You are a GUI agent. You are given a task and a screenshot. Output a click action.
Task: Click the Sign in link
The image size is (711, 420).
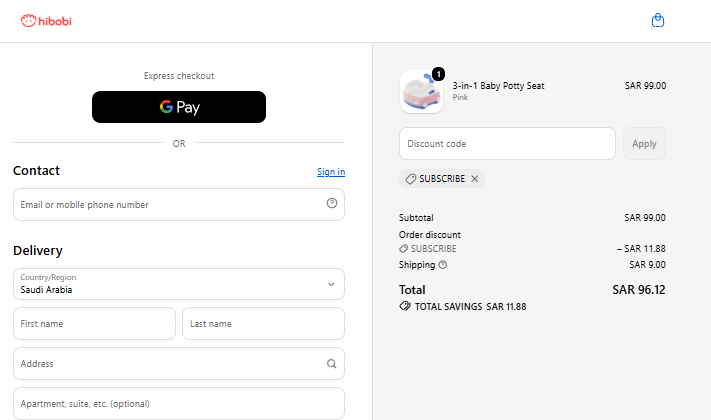pos(331,172)
